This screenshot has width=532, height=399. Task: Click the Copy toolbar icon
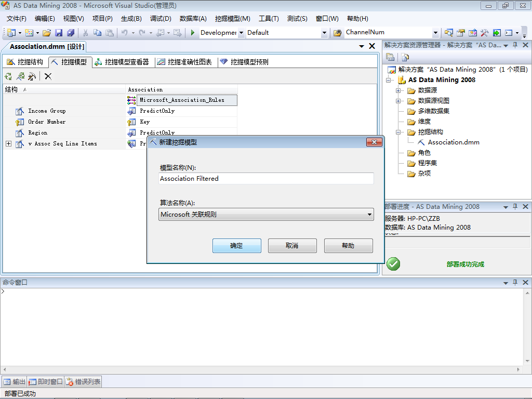click(97, 33)
